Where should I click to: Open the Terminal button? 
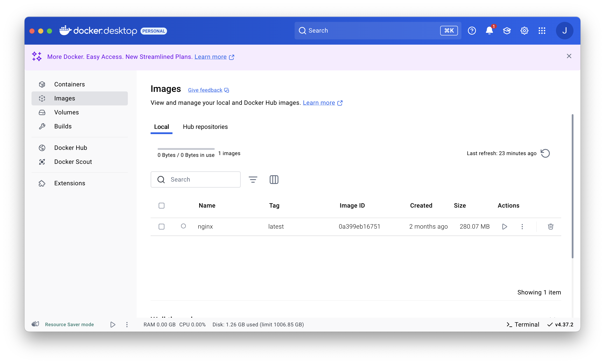click(523, 324)
